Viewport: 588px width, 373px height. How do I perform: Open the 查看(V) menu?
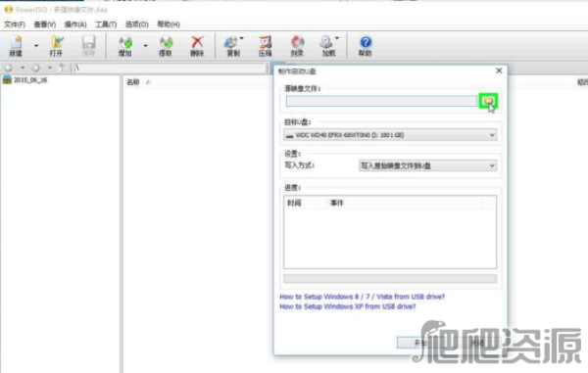[x=45, y=24]
